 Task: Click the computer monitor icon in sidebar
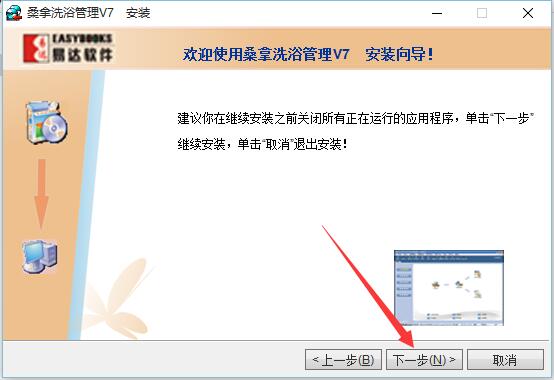coord(39,257)
